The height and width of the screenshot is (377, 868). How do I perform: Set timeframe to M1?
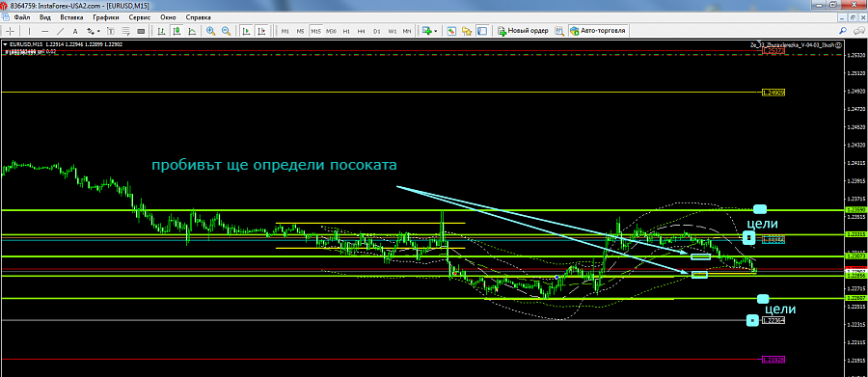285,32
